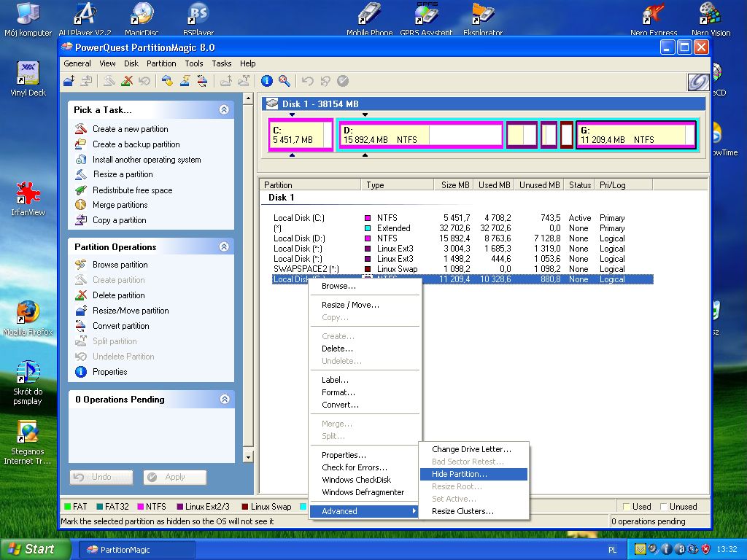The width and height of the screenshot is (747, 560).
Task: Click the side panel scrollbar down arrow
Action: pos(248,457)
